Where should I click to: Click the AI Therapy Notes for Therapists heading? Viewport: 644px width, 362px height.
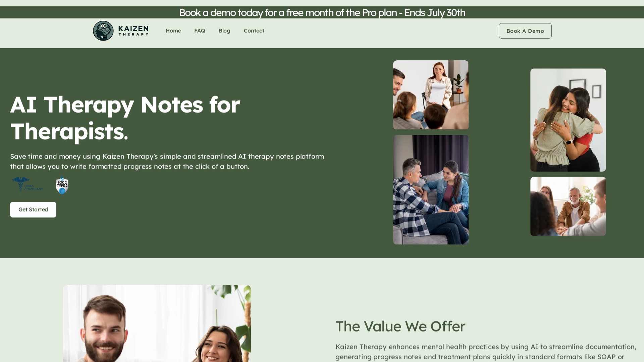pos(125,118)
